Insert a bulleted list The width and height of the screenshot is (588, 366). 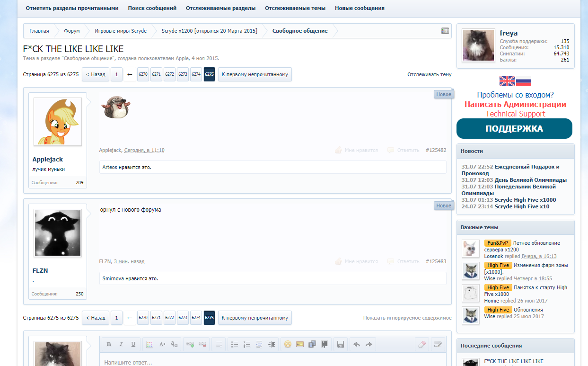[x=235, y=344]
